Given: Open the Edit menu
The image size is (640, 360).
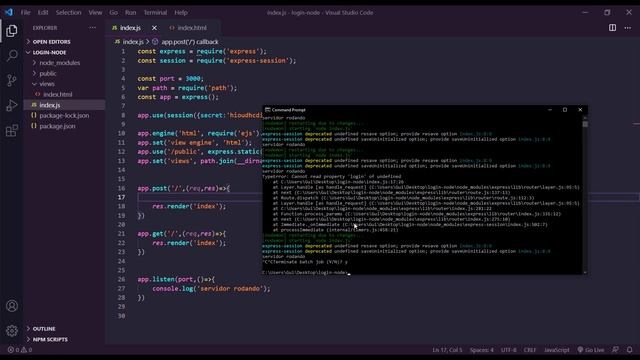Looking at the screenshot, I should [43, 12].
